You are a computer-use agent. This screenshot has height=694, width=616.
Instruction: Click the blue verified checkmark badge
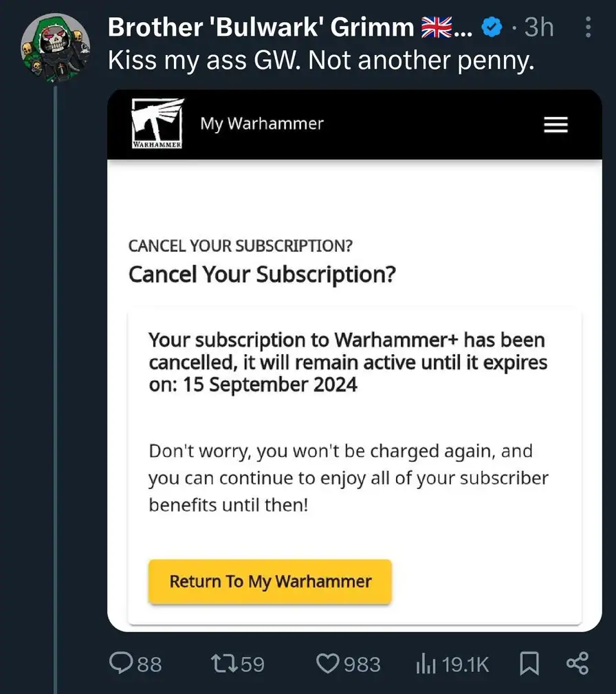click(489, 28)
